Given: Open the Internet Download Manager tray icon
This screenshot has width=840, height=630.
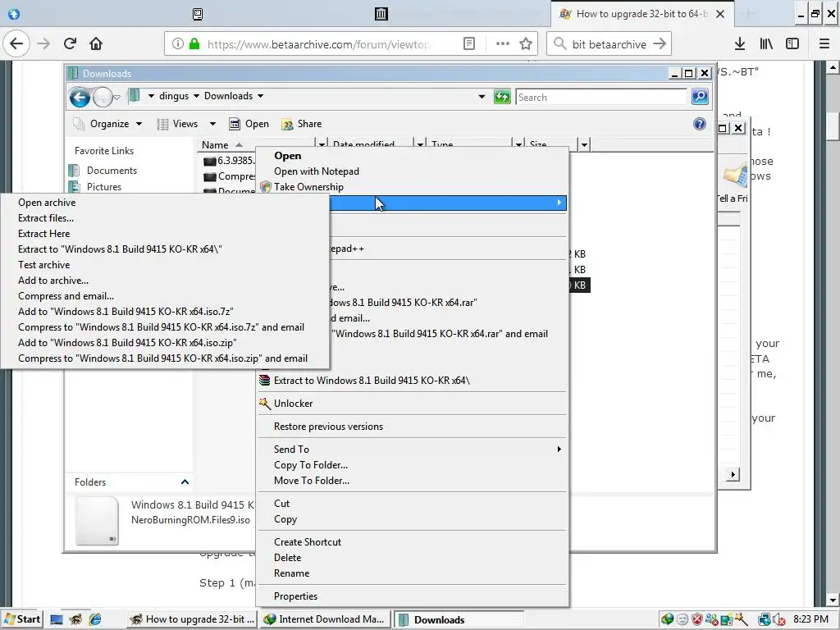Looking at the screenshot, I should click(x=667, y=619).
